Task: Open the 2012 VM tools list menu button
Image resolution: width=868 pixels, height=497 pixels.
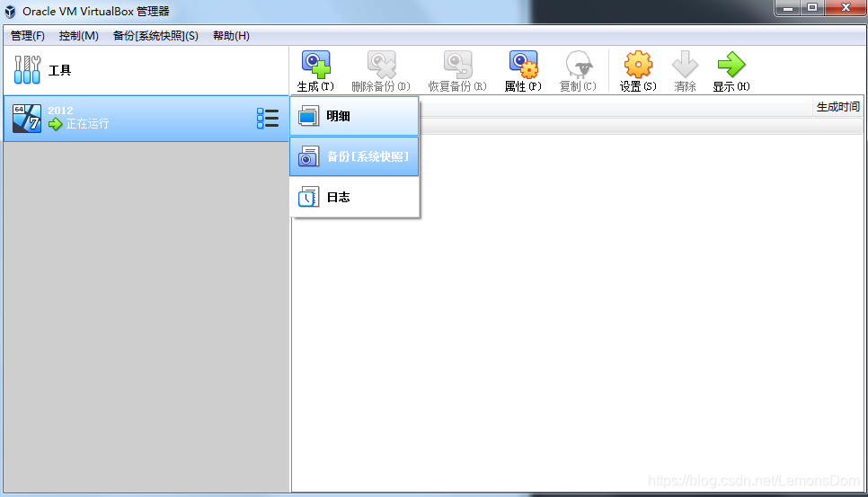Action: click(268, 118)
